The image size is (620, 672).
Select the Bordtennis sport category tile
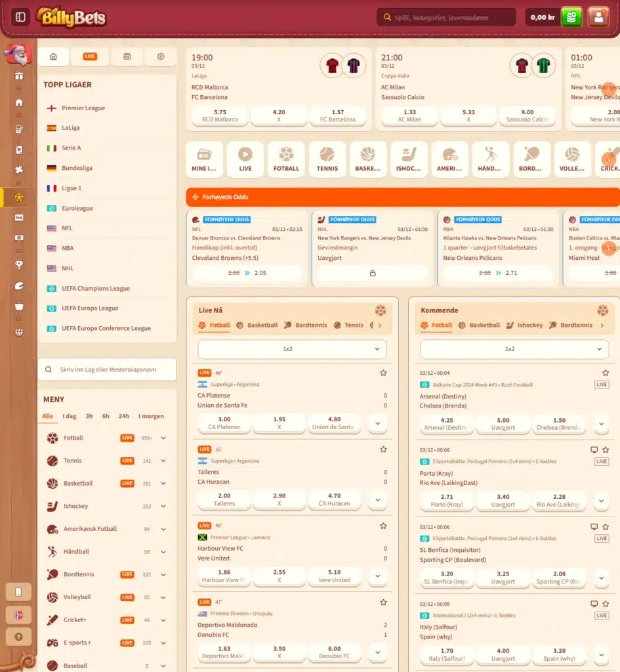click(x=531, y=159)
